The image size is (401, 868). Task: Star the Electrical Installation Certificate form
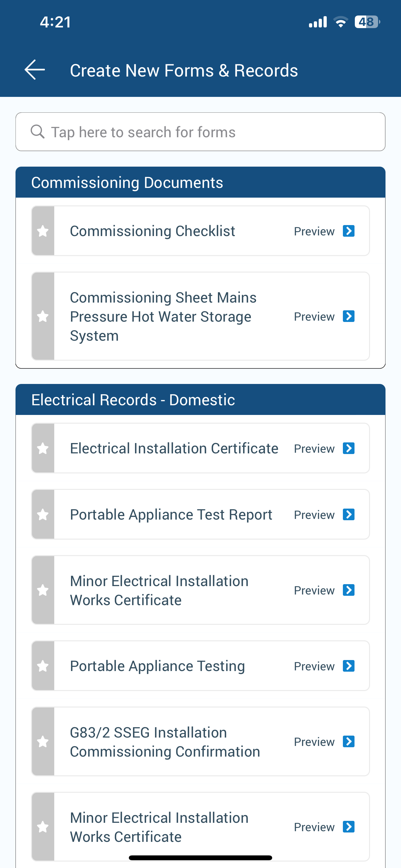(43, 449)
